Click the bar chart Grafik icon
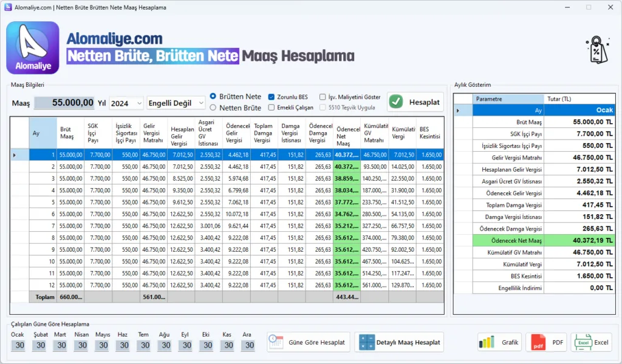The width and height of the screenshot is (622, 364). click(x=487, y=342)
